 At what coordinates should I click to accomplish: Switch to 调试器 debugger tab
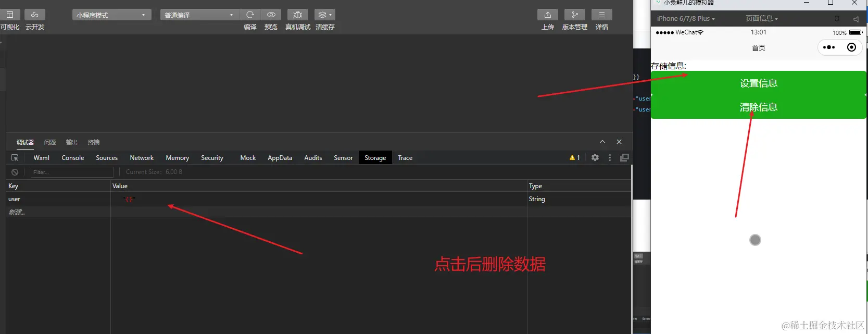[x=25, y=142]
